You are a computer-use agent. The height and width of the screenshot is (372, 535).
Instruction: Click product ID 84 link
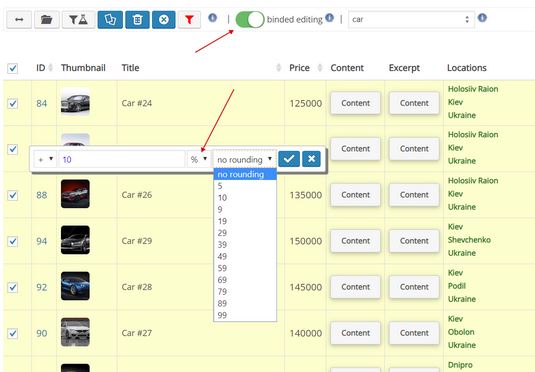tap(42, 103)
